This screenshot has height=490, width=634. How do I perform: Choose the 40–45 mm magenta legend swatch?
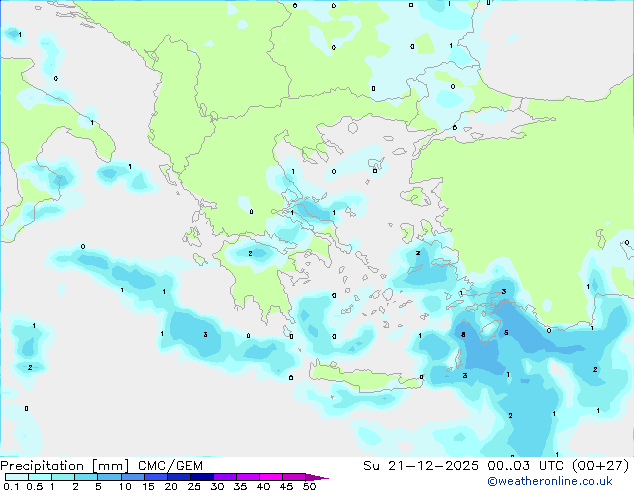[271, 477]
